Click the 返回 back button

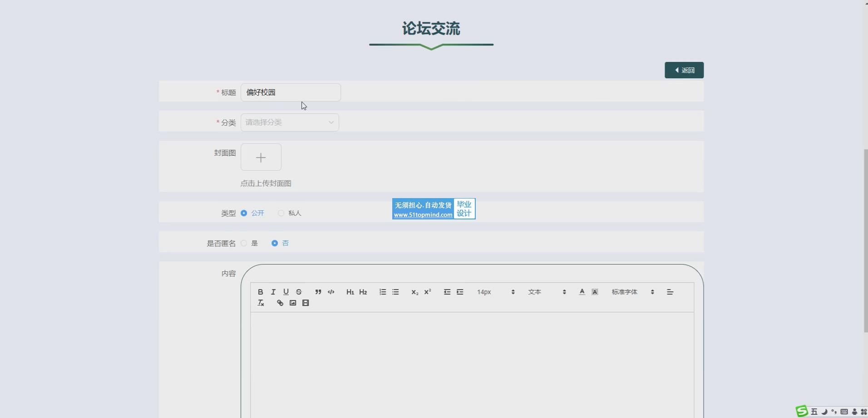[x=684, y=70]
